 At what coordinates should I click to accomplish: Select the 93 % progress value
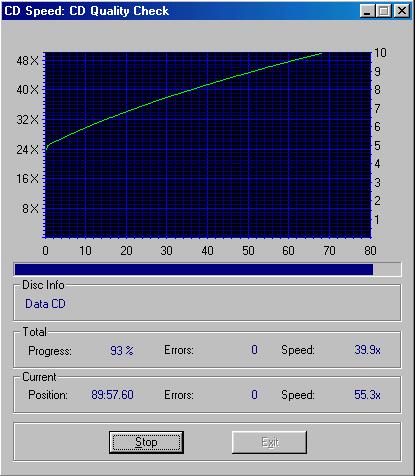pyautogui.click(x=122, y=350)
